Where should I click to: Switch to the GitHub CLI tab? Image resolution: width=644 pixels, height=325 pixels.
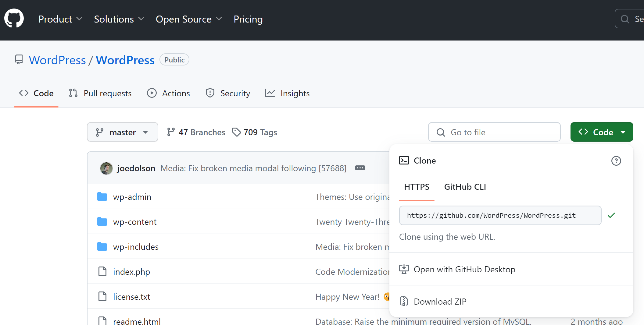click(x=465, y=187)
